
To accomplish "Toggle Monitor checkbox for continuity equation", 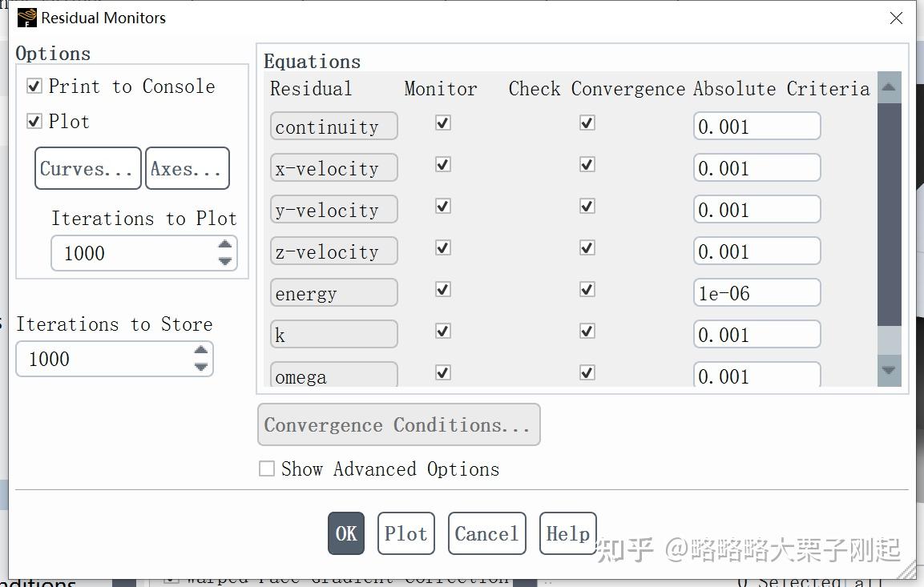I will [x=442, y=123].
